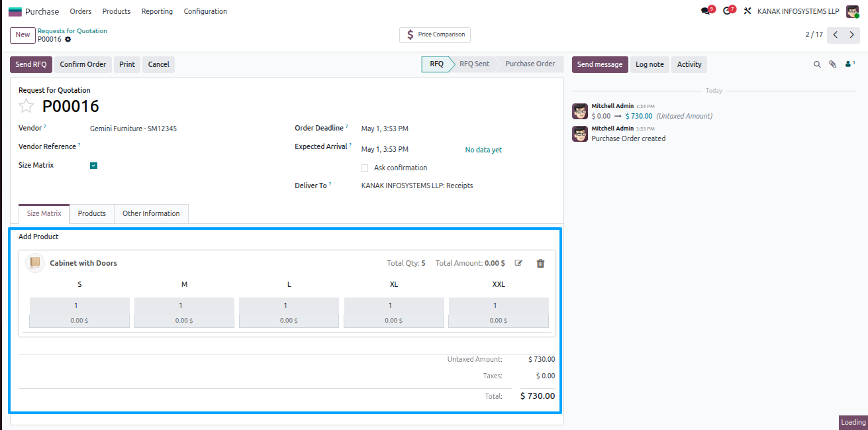Click Mitchell Admin avatar on untaxed amount message
Viewport: 868px width, 430px height.
pyautogui.click(x=580, y=111)
